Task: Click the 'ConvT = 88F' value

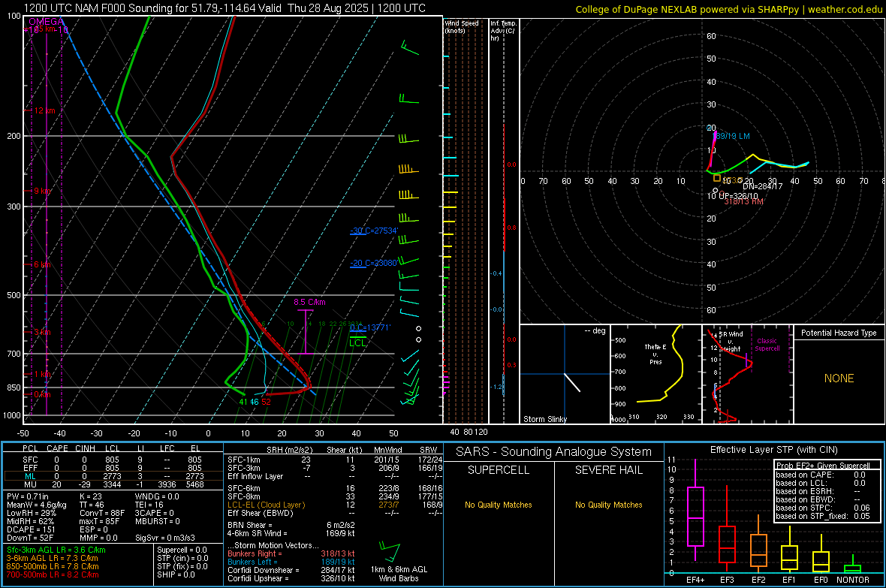Action: (x=102, y=513)
